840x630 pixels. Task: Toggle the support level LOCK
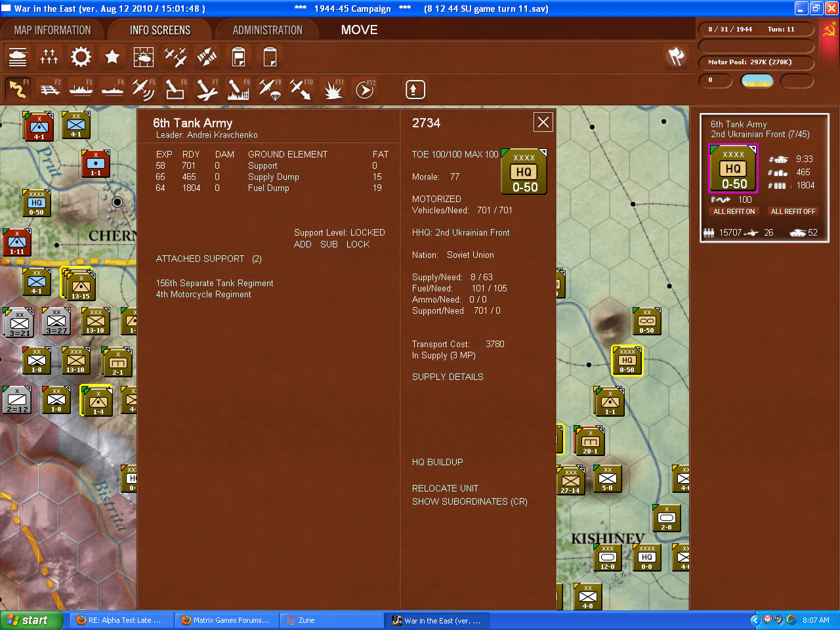point(358,244)
